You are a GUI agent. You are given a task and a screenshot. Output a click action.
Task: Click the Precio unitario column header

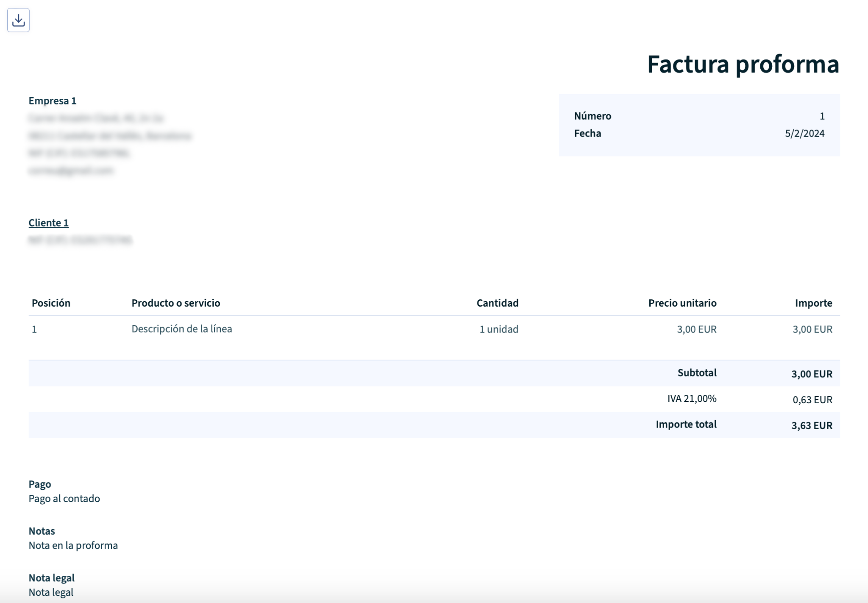tap(682, 303)
